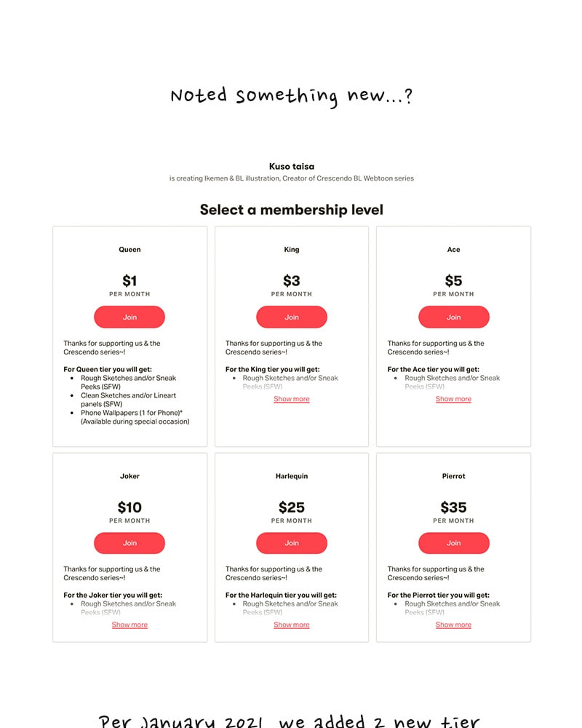The height and width of the screenshot is (728, 582).
Task: Join the King $3 membership
Action: (x=292, y=317)
